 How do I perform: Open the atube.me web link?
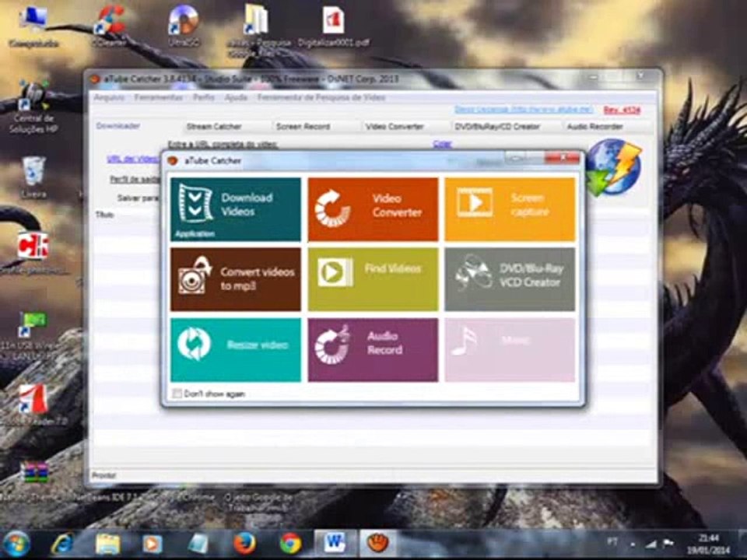523,110
